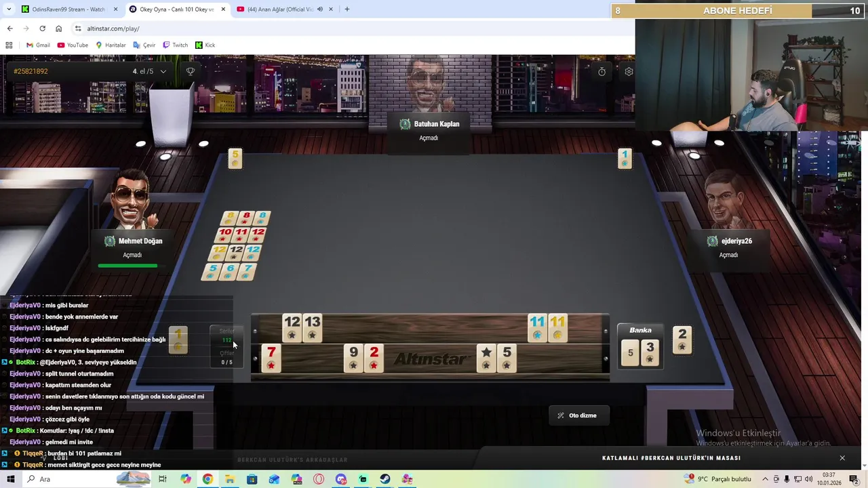The image size is (868, 488).
Task: Click the stopwatch timer icon
Action: point(601,71)
